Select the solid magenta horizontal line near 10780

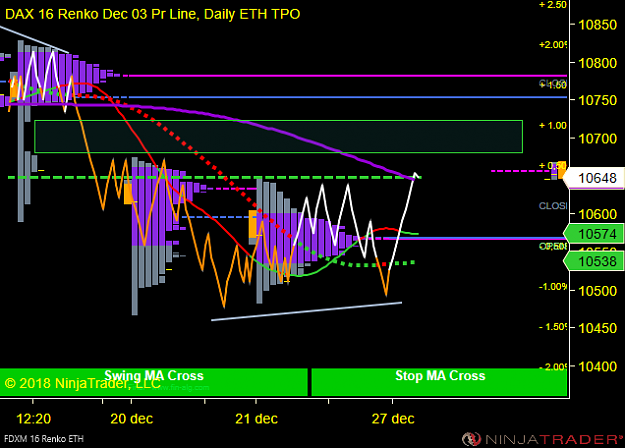[x=347, y=75]
